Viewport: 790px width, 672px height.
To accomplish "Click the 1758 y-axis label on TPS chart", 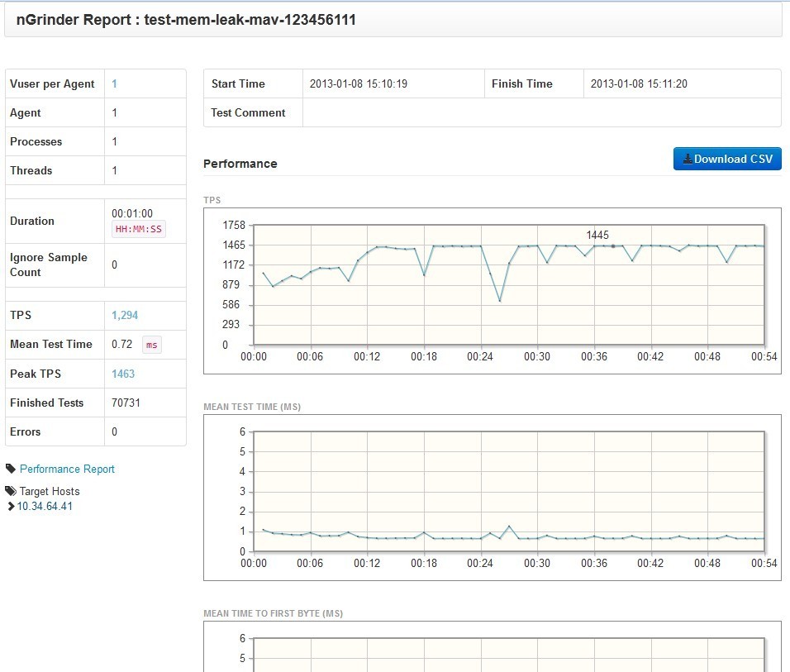I will click(x=234, y=226).
